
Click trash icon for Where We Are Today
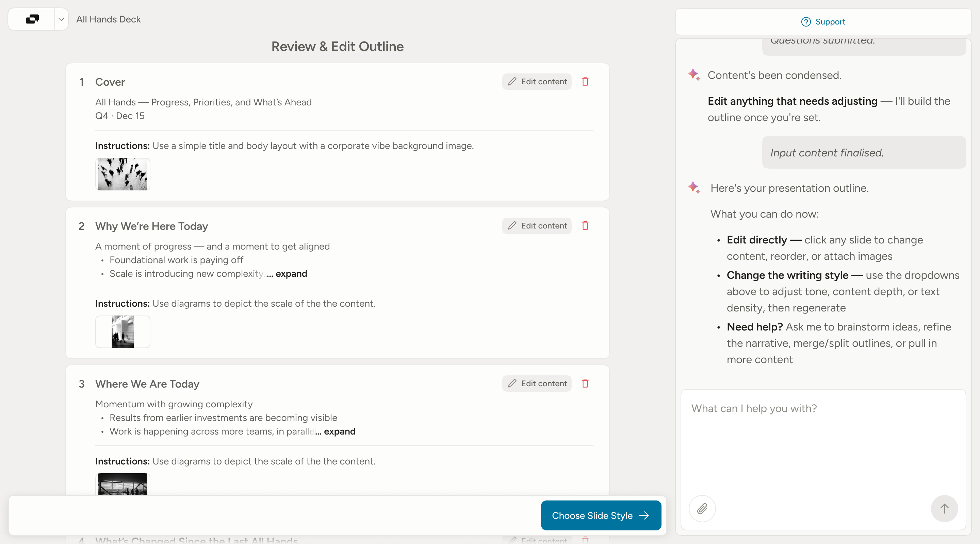pyautogui.click(x=585, y=383)
